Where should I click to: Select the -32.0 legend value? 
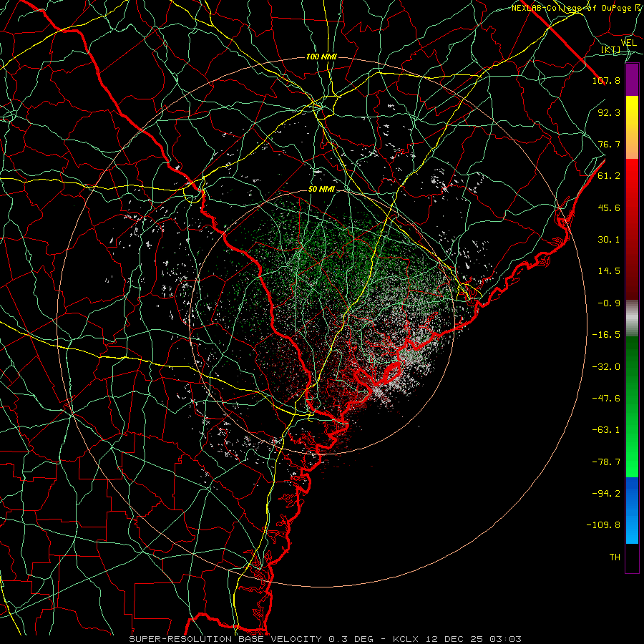pos(606,367)
